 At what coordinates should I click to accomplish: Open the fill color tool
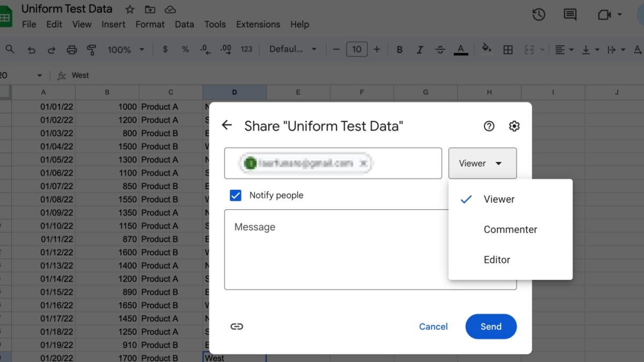click(486, 49)
